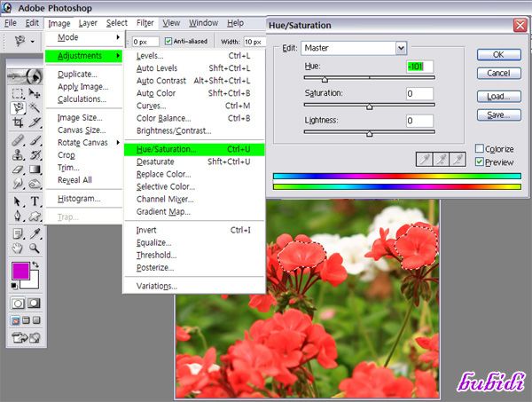
Task: Select the Gradient tool
Action: (x=35, y=169)
